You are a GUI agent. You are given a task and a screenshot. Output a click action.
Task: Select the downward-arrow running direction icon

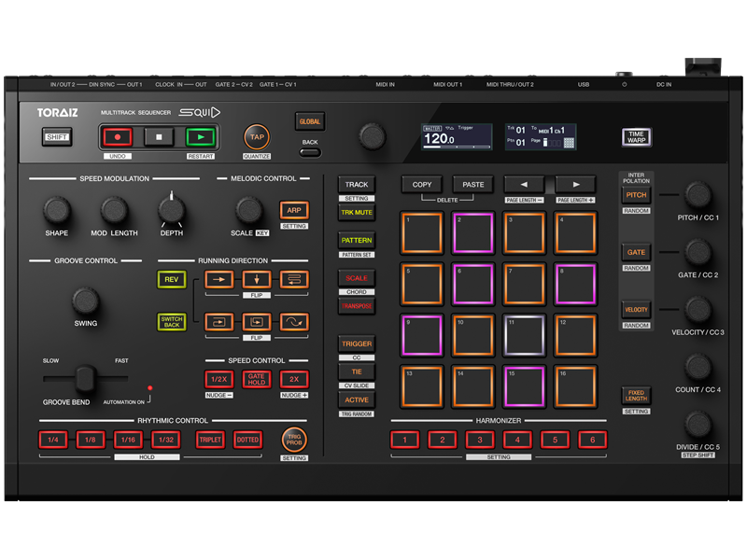coord(256,279)
